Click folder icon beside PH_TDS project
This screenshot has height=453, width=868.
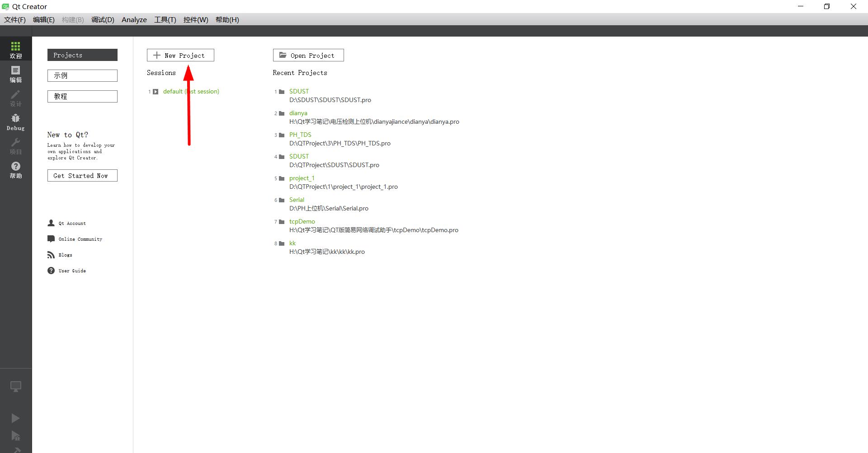pos(282,135)
